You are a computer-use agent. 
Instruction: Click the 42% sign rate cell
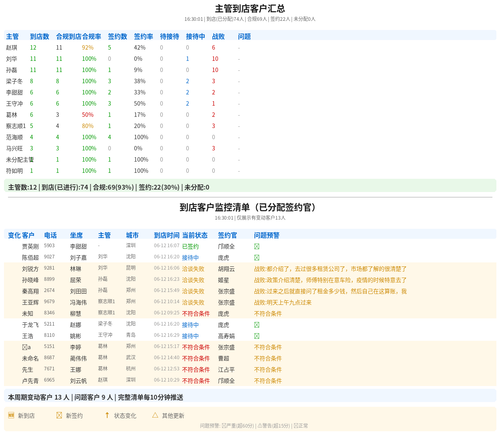[140, 48]
